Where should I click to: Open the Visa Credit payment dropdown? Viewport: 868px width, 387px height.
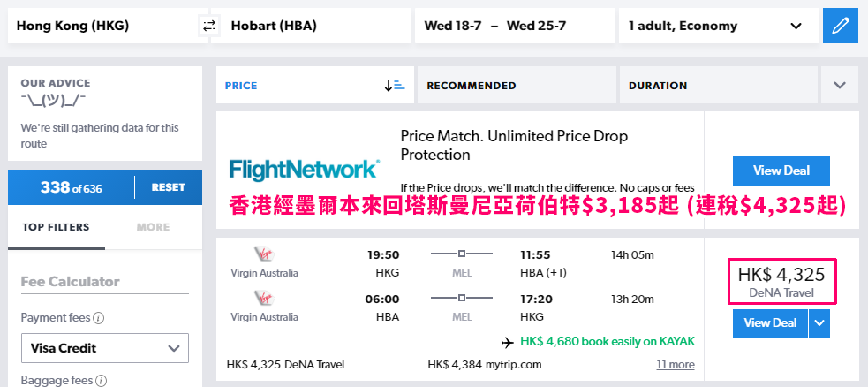[x=105, y=348]
